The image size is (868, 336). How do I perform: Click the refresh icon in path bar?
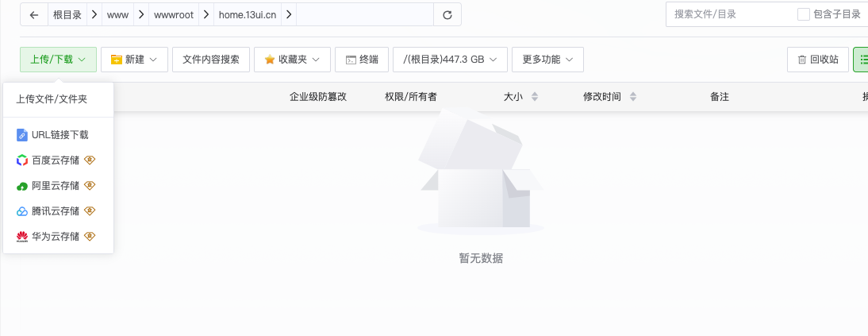[447, 14]
